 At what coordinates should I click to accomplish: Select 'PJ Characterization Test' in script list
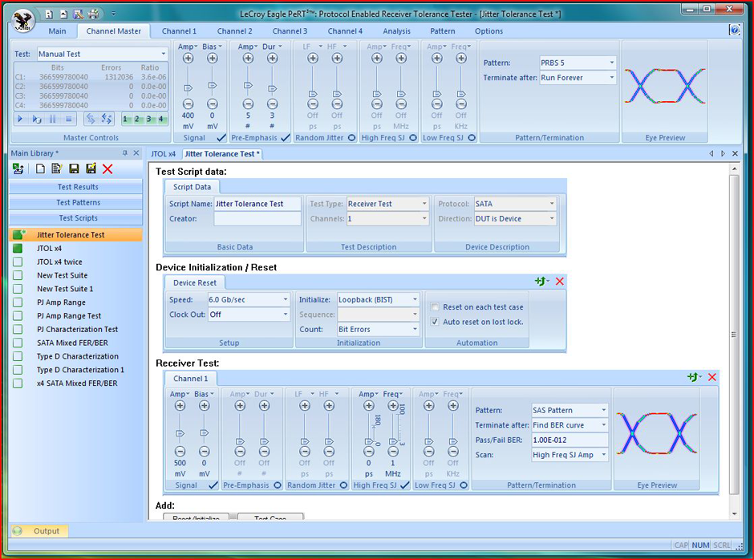coord(77,329)
